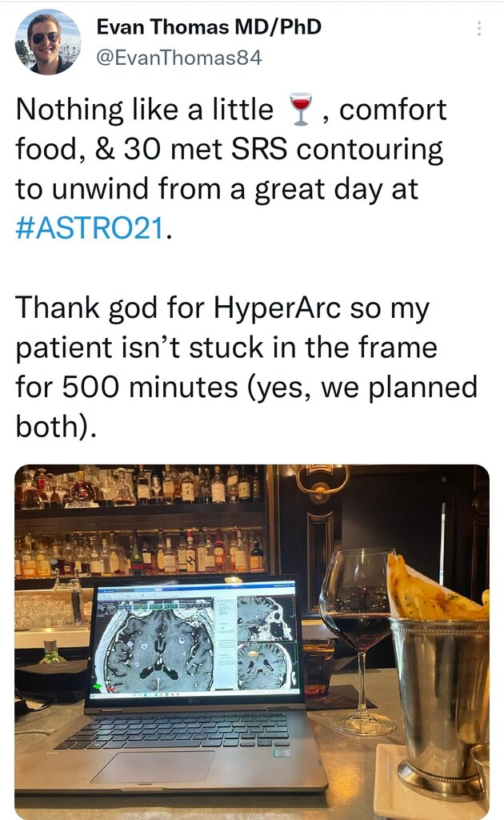The height and width of the screenshot is (820, 504).
Task: Click the top-right sagittal MRI view
Action: (x=266, y=619)
